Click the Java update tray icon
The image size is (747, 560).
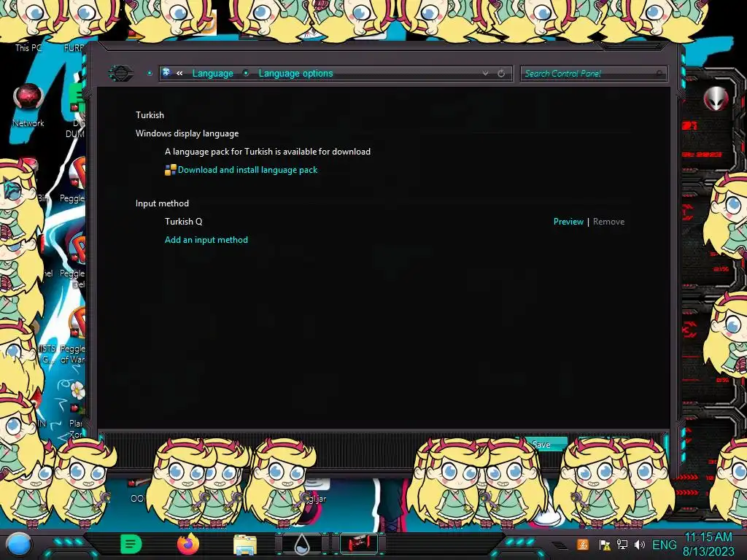583,545
